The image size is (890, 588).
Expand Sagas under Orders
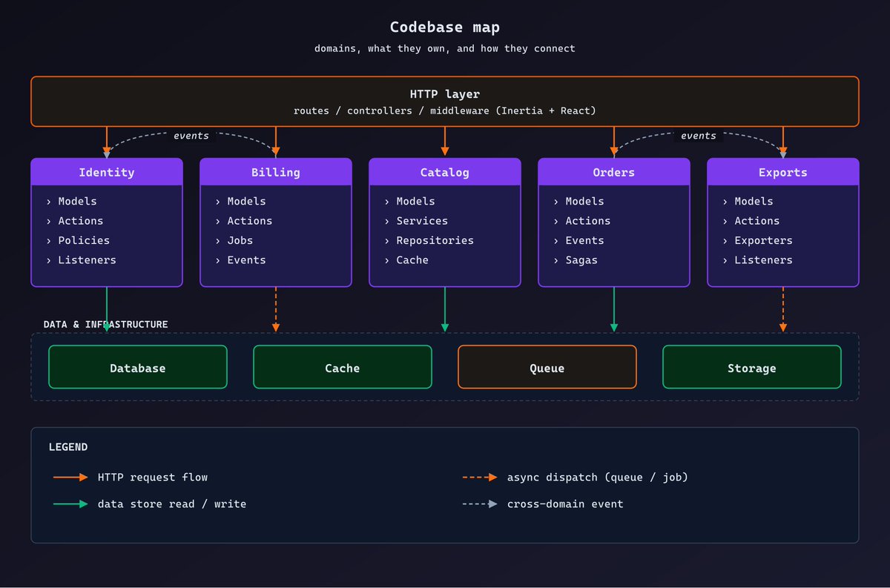tap(576, 260)
